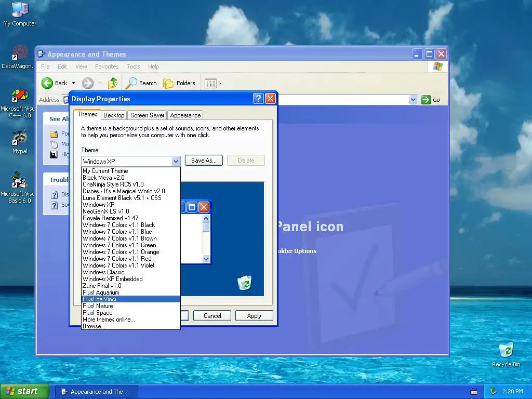The image size is (532, 399).
Task: Select Windows XP Embedded theme
Action: (131, 279)
